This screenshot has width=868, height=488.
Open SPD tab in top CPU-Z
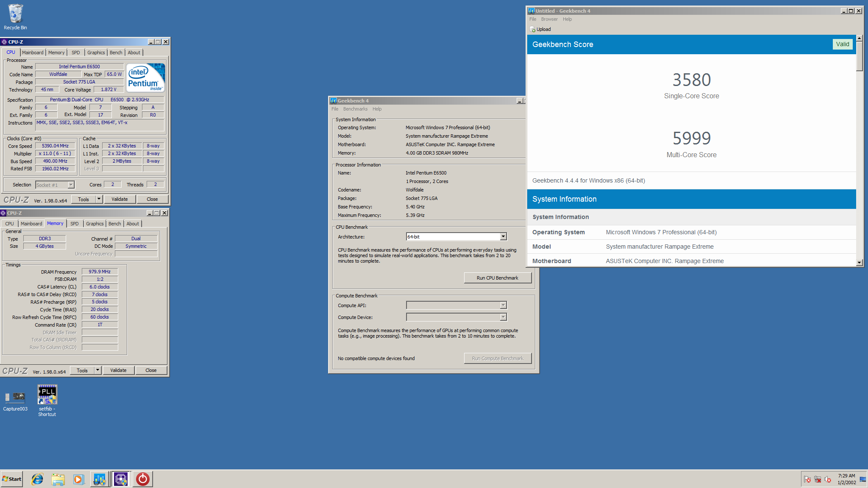click(76, 53)
